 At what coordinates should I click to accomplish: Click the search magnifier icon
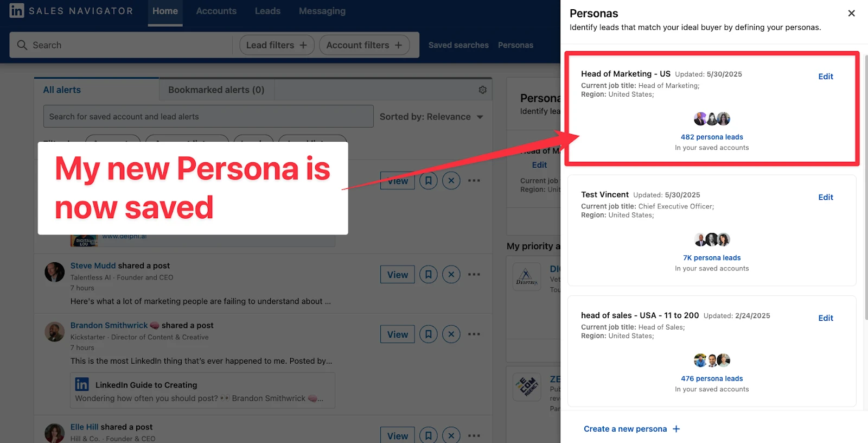coord(22,45)
